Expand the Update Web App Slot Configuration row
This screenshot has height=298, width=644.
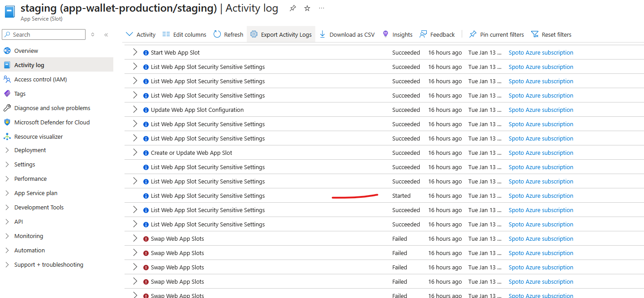pyautogui.click(x=135, y=110)
